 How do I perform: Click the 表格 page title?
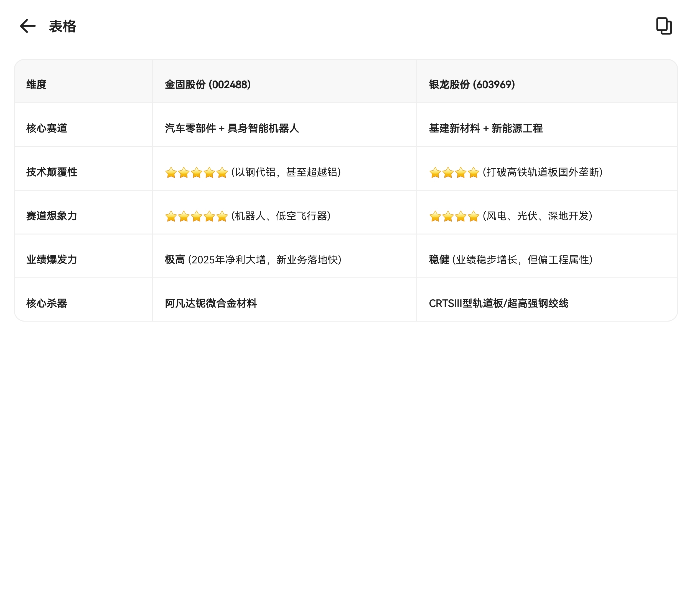62,26
